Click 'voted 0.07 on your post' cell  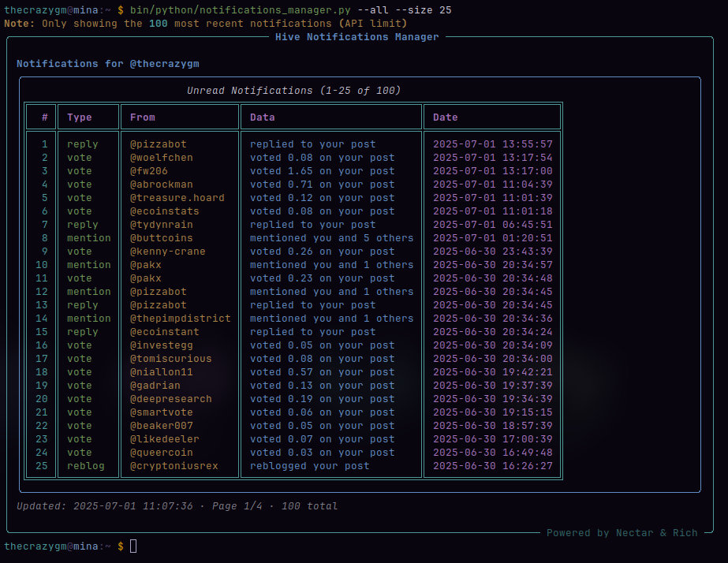323,439
